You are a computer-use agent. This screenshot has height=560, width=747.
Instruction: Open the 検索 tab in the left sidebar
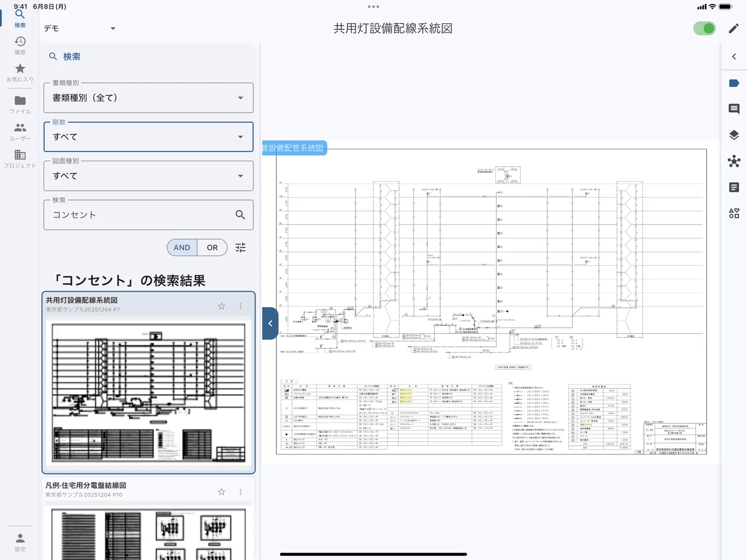[x=20, y=18]
